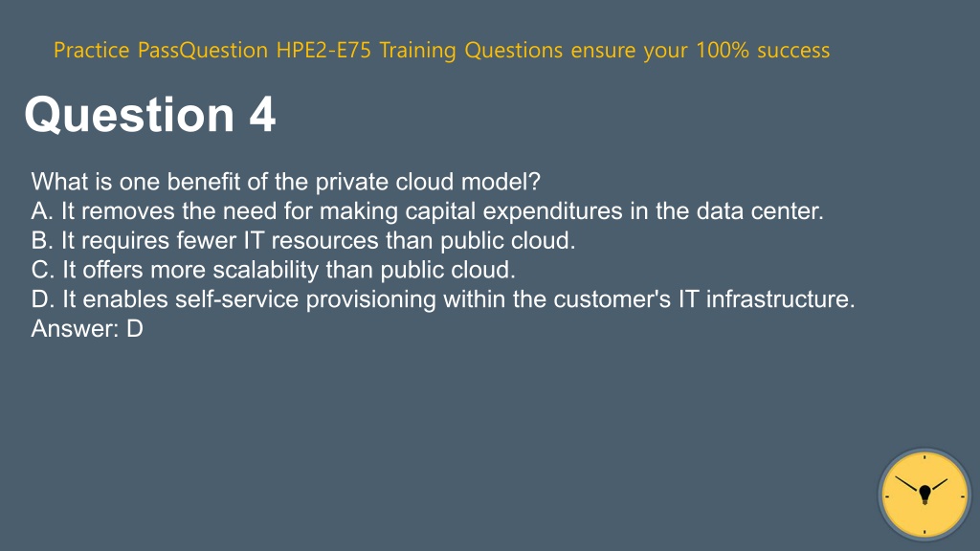Click the yellow clock timer icon

click(924, 495)
